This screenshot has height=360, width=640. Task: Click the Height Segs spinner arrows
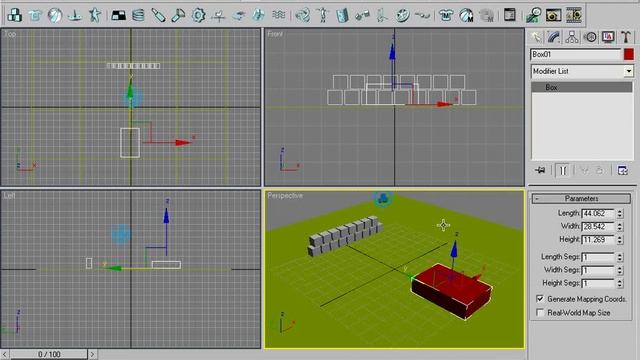[620, 283]
